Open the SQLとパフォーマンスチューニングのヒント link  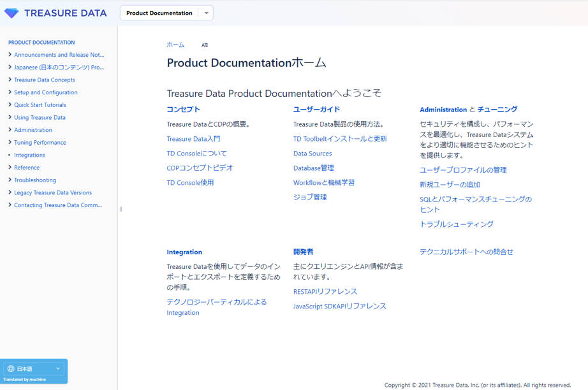pos(476,205)
